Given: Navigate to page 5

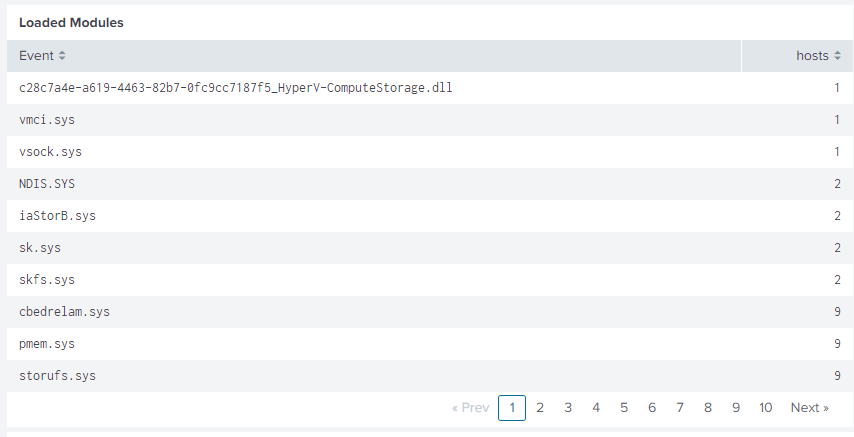Looking at the screenshot, I should click(x=624, y=408).
